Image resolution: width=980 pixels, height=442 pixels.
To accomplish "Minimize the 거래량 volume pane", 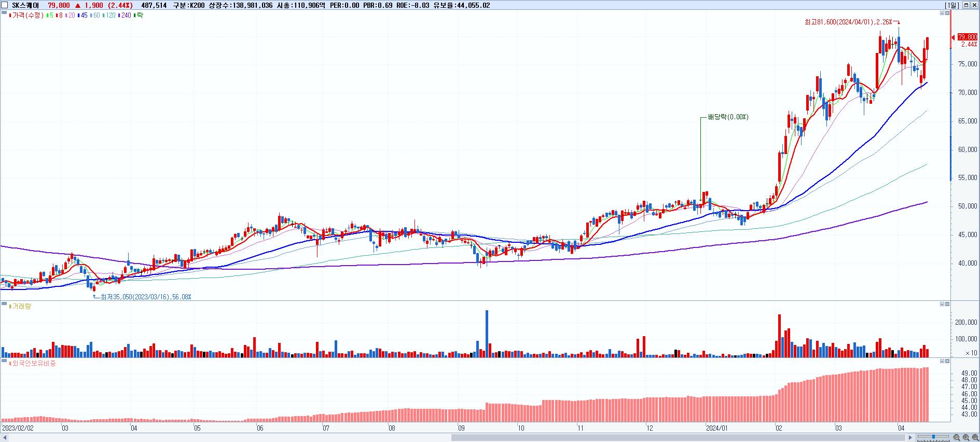I will (x=942, y=304).
